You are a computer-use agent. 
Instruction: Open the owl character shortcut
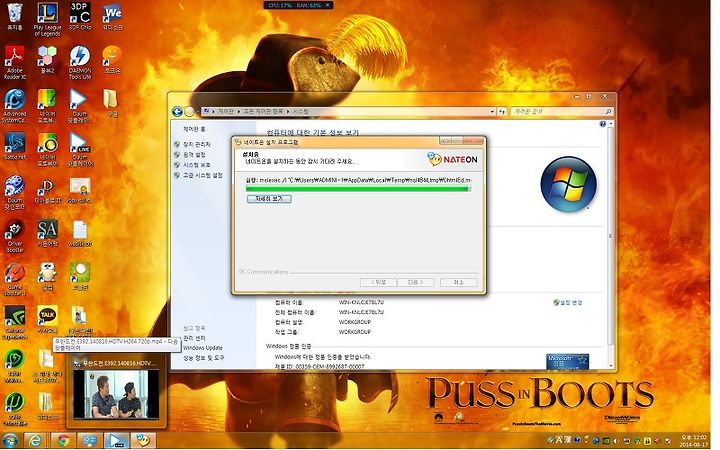(x=48, y=276)
